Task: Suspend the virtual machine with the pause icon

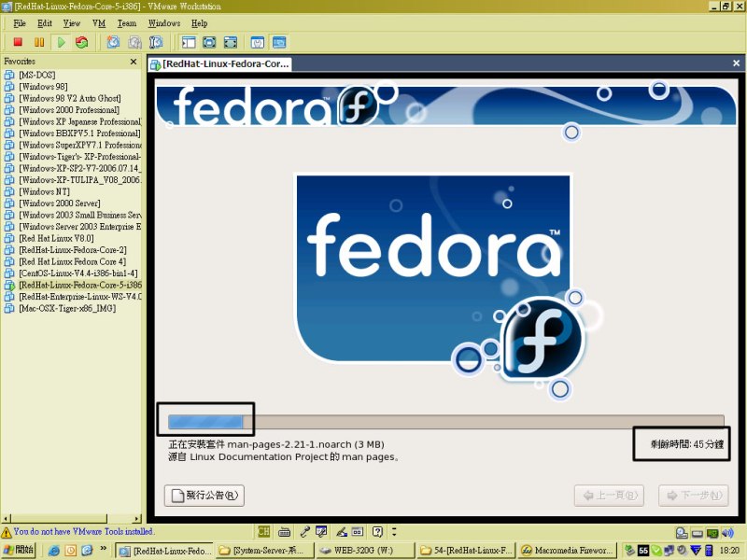Action: tap(39, 42)
